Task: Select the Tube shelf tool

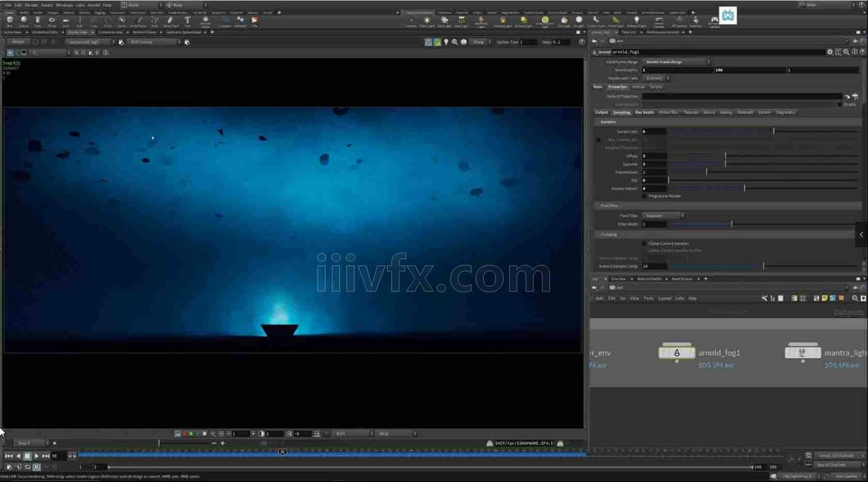Action: (x=38, y=21)
